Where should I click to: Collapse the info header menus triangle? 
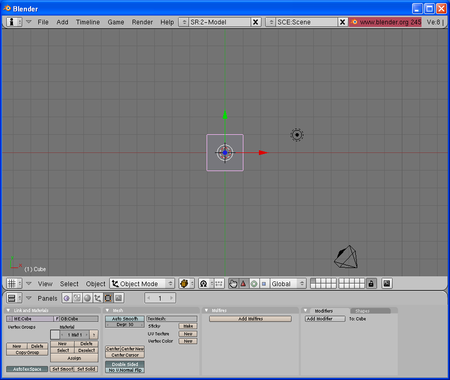(x=29, y=22)
